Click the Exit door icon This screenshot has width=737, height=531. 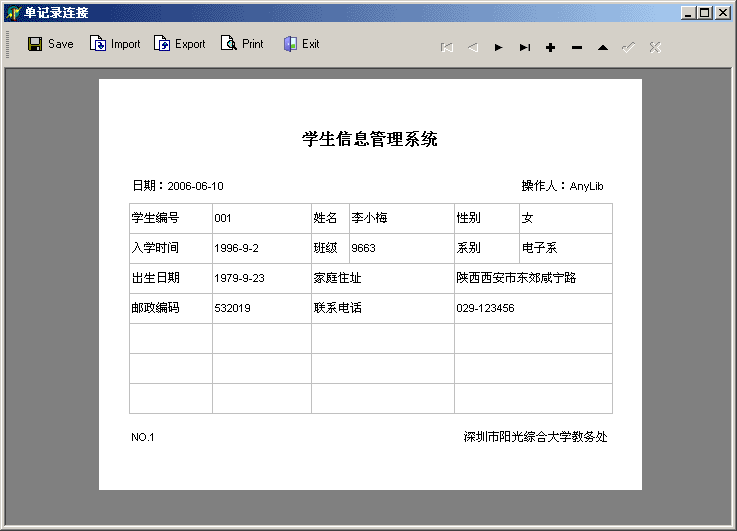click(x=290, y=44)
